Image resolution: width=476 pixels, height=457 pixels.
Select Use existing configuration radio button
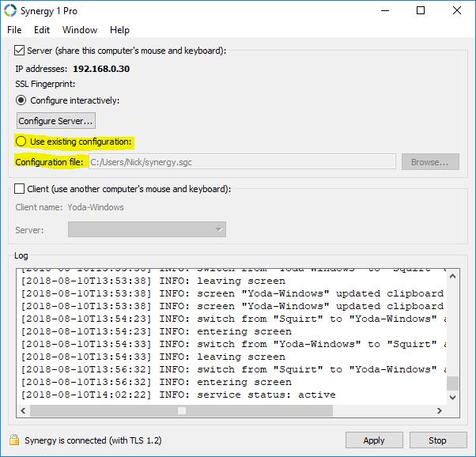coord(21,142)
